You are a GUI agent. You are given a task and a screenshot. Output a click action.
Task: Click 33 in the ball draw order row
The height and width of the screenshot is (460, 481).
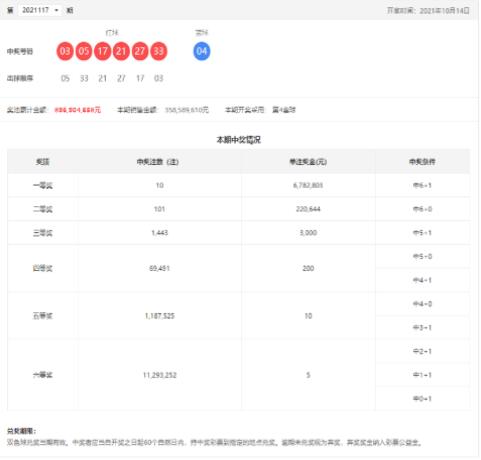click(84, 79)
